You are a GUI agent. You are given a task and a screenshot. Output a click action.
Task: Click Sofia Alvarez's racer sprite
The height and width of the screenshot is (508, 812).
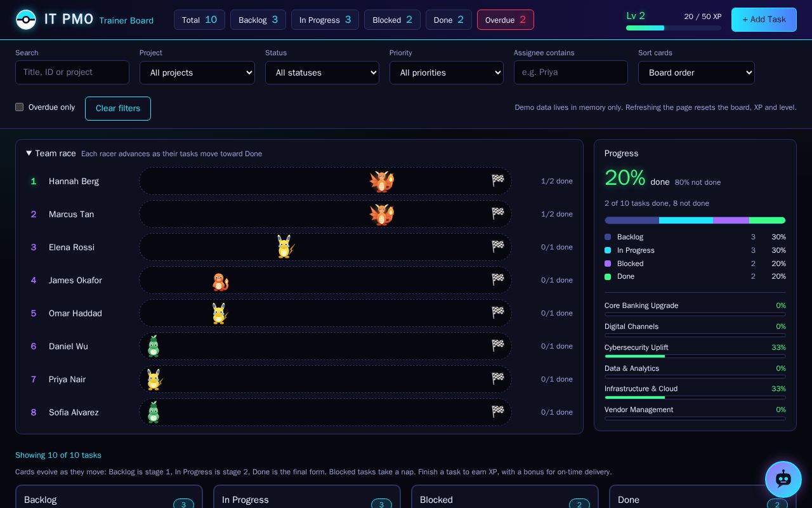coord(154,412)
